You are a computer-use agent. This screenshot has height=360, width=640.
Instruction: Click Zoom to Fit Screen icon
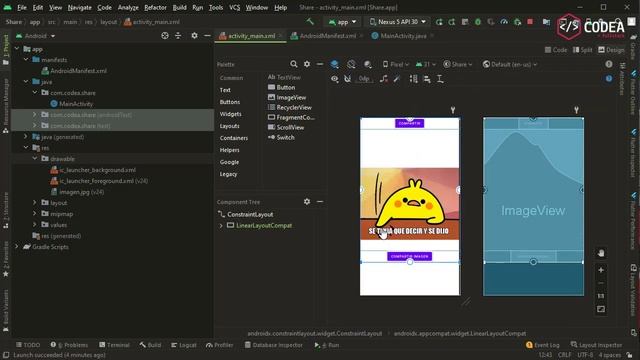click(x=601, y=309)
